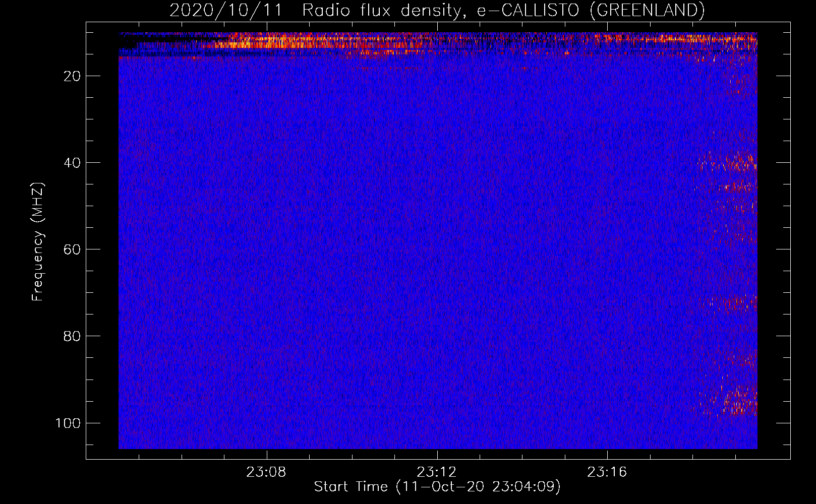
Task: Click the 23:08 time tick label
Action: pos(266,472)
